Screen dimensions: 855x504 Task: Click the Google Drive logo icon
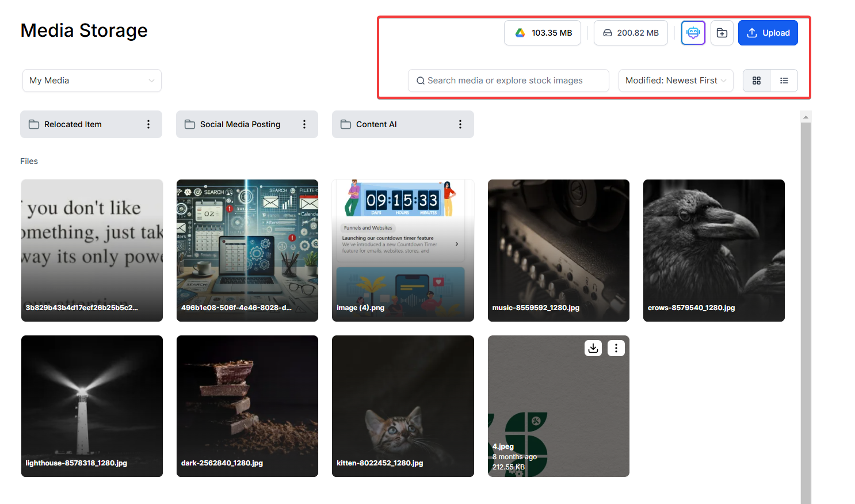tap(520, 33)
